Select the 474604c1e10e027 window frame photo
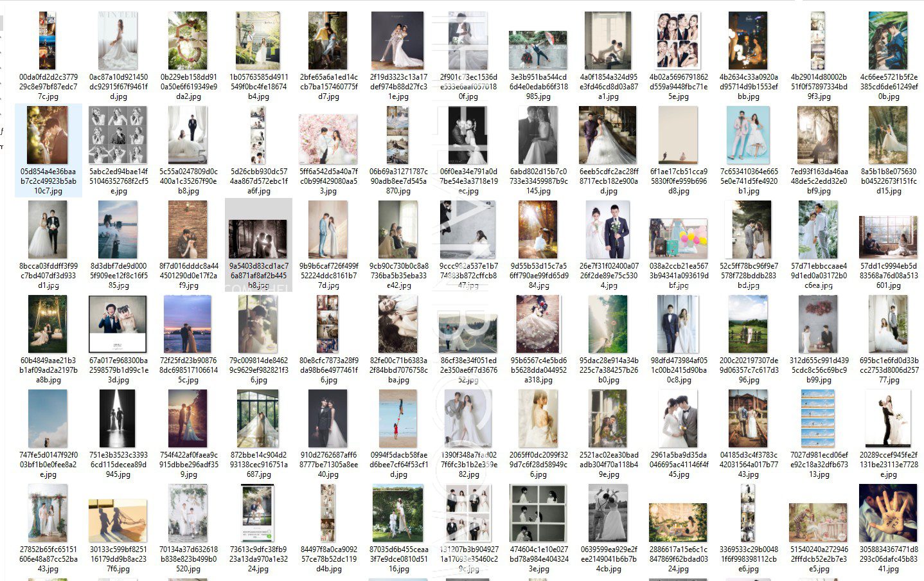This screenshot has height=581, width=924. [x=538, y=513]
